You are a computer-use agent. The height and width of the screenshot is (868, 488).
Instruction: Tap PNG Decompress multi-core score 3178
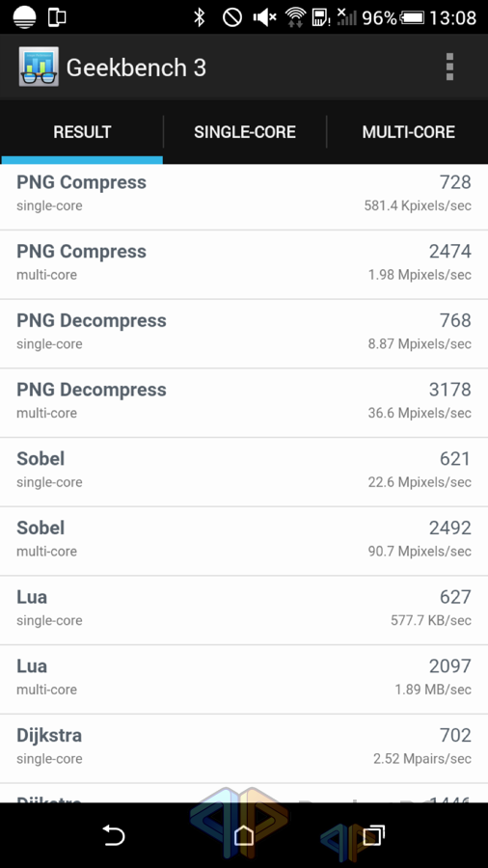coord(449,390)
